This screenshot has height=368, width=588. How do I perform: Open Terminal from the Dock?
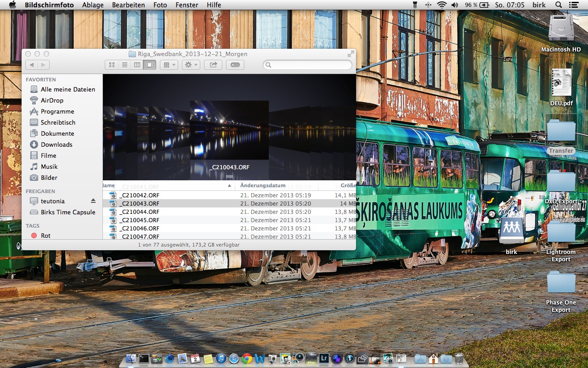[144, 358]
